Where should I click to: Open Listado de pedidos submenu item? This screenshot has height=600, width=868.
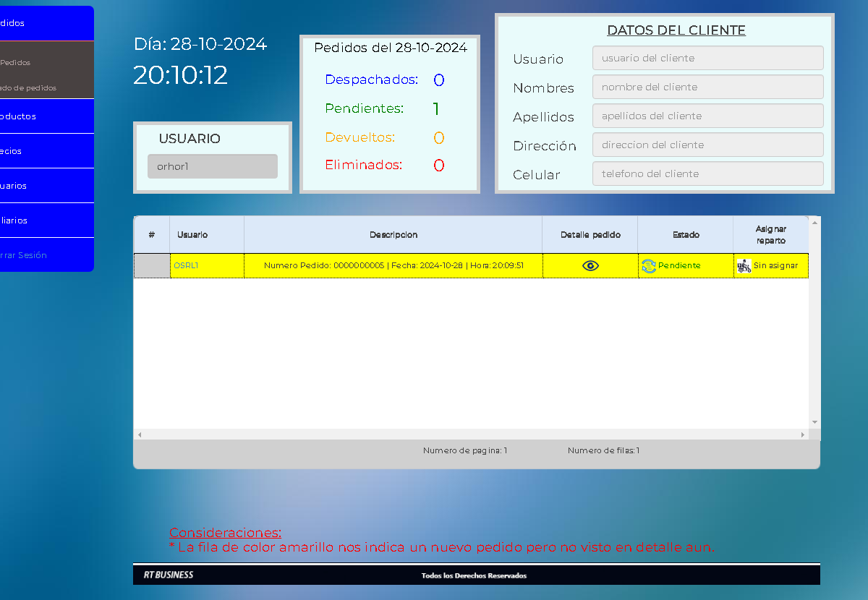29,88
